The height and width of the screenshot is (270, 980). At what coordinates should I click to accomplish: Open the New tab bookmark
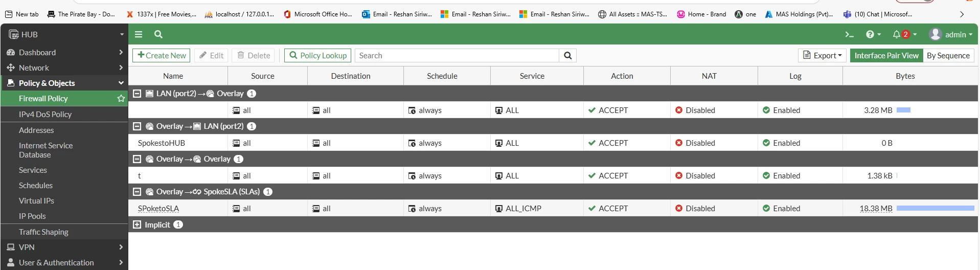[21, 14]
